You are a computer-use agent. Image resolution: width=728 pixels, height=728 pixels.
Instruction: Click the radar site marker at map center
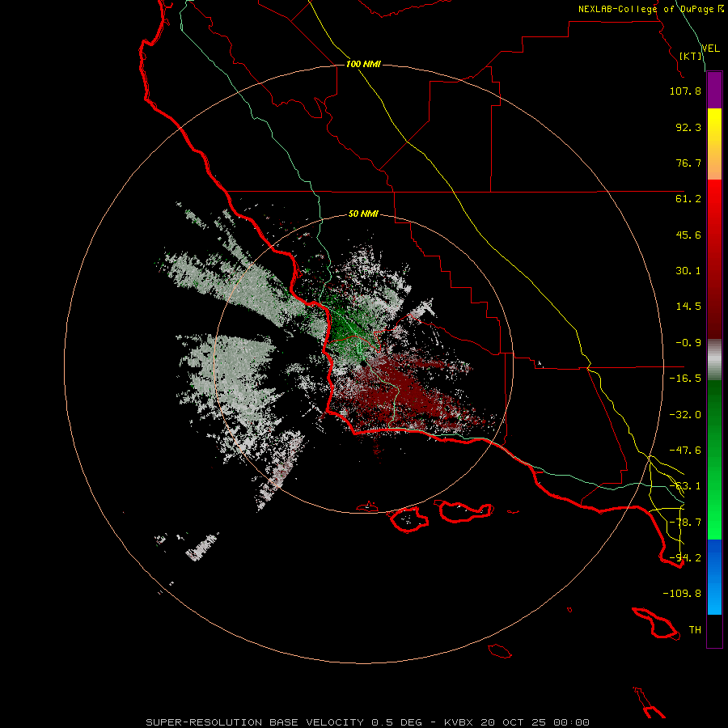click(363, 364)
